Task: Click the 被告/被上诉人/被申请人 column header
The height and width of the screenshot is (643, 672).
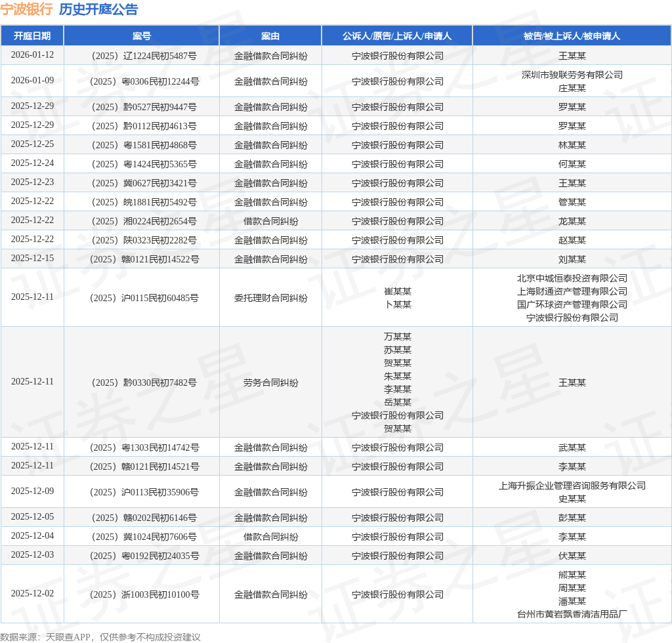Action: 572,36
